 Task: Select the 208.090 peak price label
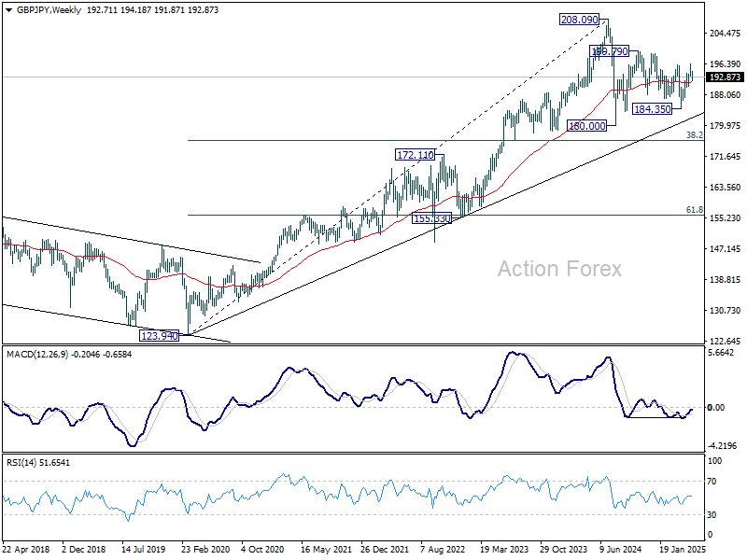[x=579, y=20]
